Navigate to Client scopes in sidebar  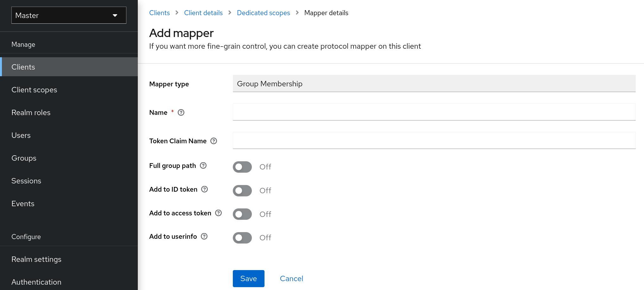pos(34,90)
